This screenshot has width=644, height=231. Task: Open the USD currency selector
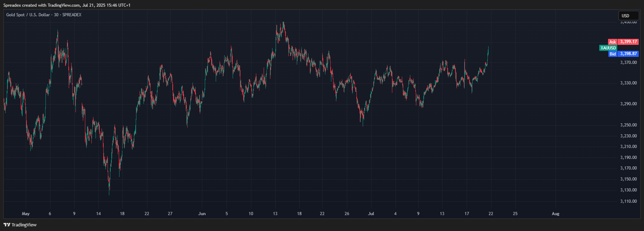click(628, 16)
